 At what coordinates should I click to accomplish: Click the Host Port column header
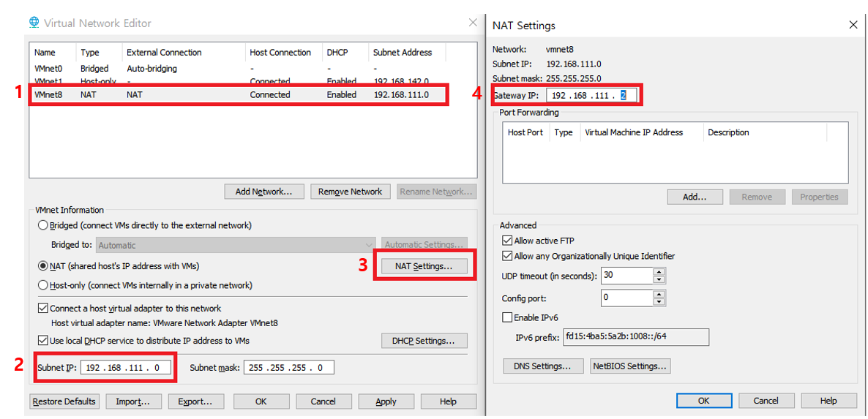coord(526,132)
